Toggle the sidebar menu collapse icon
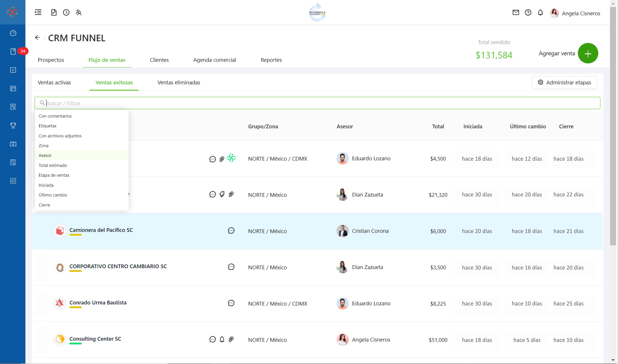618x364 pixels. click(x=38, y=12)
